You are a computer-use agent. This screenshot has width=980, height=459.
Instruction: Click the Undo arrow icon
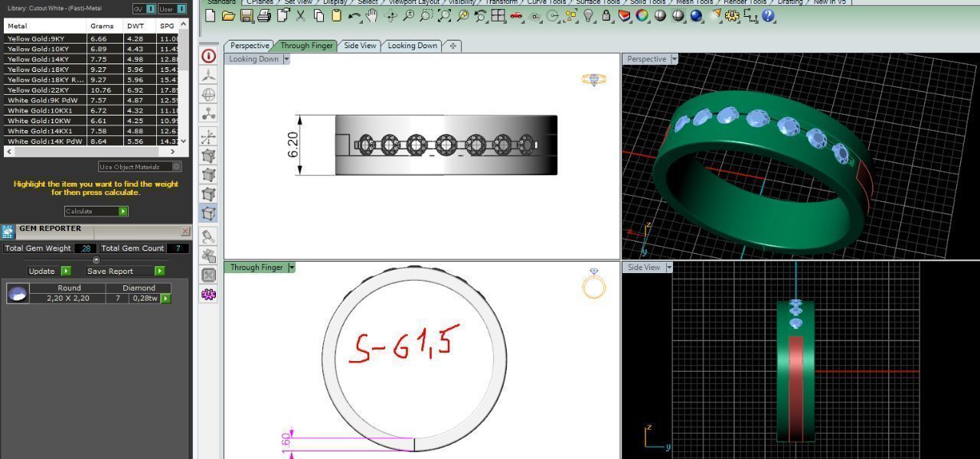pyautogui.click(x=354, y=15)
